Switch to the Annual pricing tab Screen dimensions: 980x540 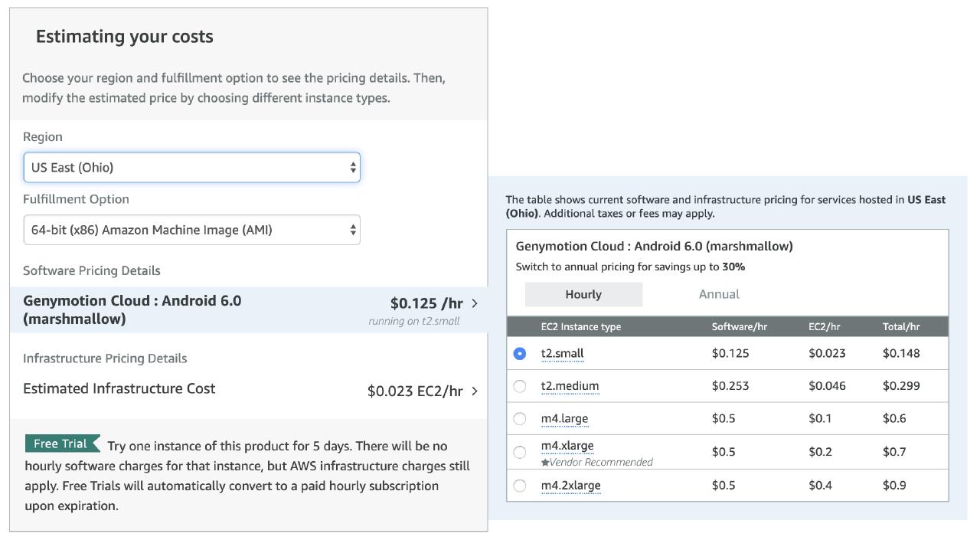coord(719,294)
